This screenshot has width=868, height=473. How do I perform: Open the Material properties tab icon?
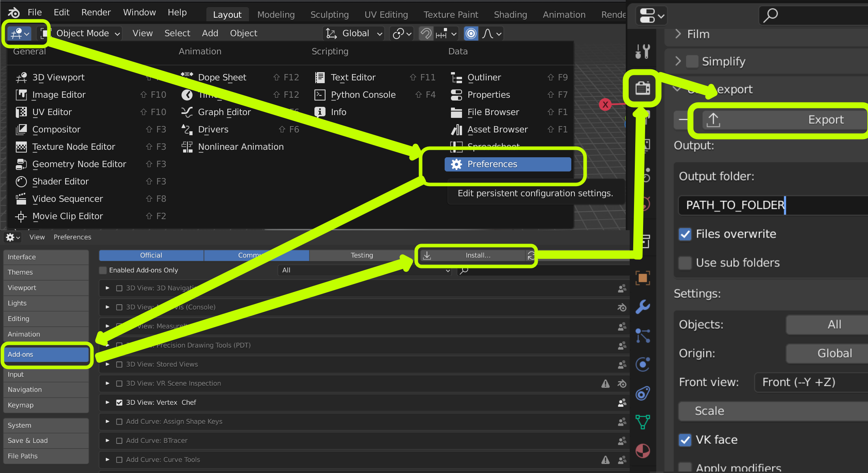[643, 451]
